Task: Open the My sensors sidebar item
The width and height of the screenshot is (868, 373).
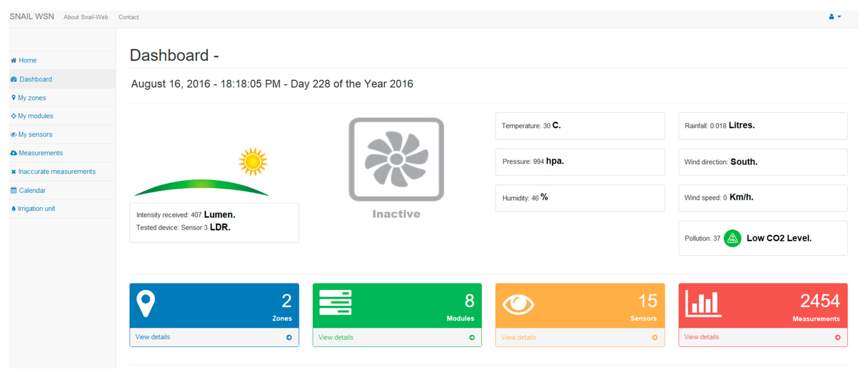Action: coord(35,135)
